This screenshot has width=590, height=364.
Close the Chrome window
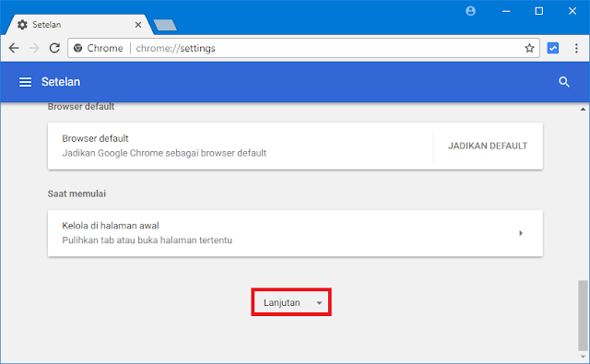(x=572, y=11)
